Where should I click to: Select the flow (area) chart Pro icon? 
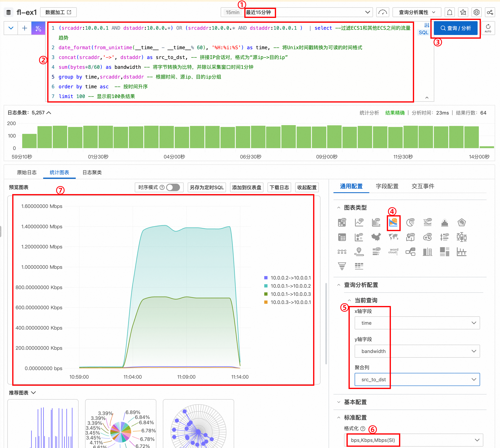click(x=393, y=222)
